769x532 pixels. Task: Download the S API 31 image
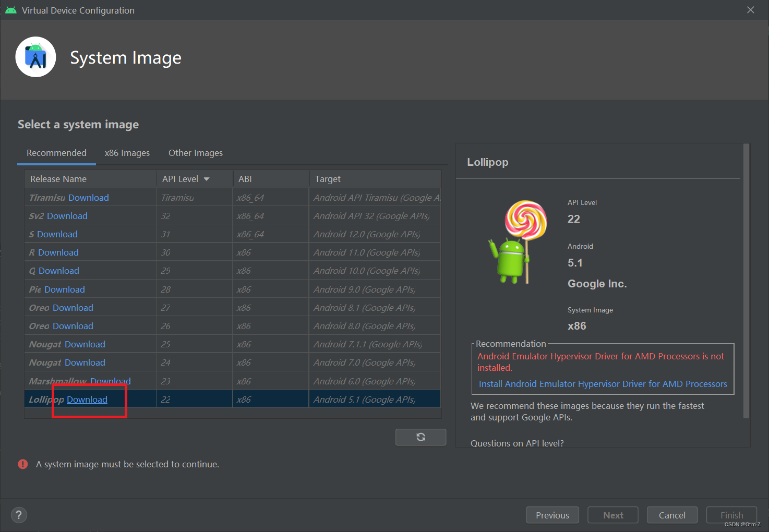pos(57,234)
